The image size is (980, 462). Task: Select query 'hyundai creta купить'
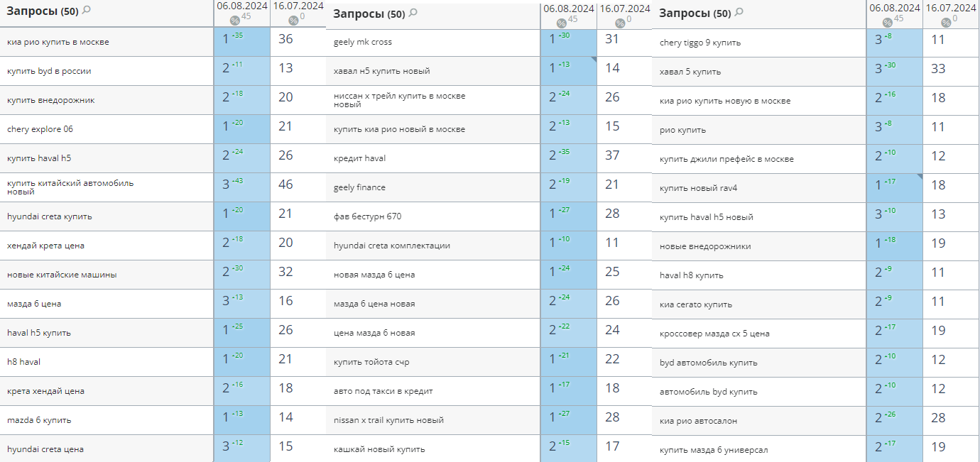tap(50, 216)
